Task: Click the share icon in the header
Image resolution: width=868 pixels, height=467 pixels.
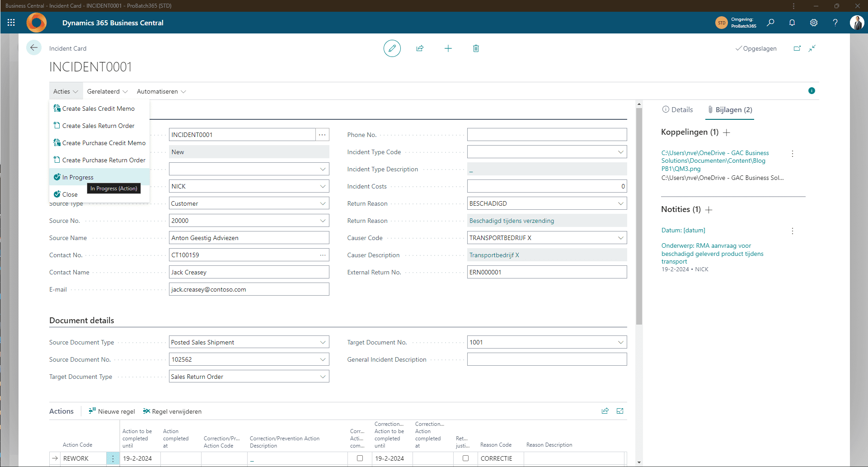Action: [420, 48]
